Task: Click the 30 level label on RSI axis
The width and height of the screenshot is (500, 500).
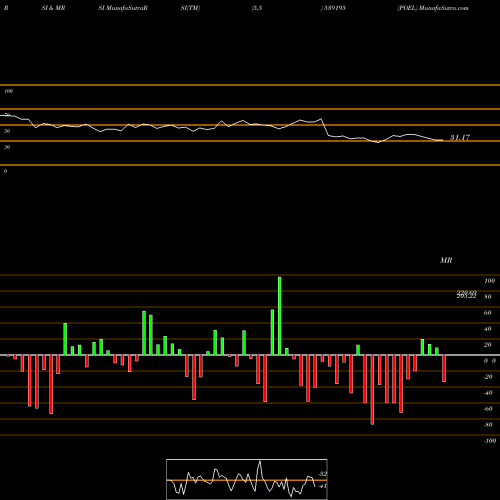Action: pyautogui.click(x=7, y=147)
